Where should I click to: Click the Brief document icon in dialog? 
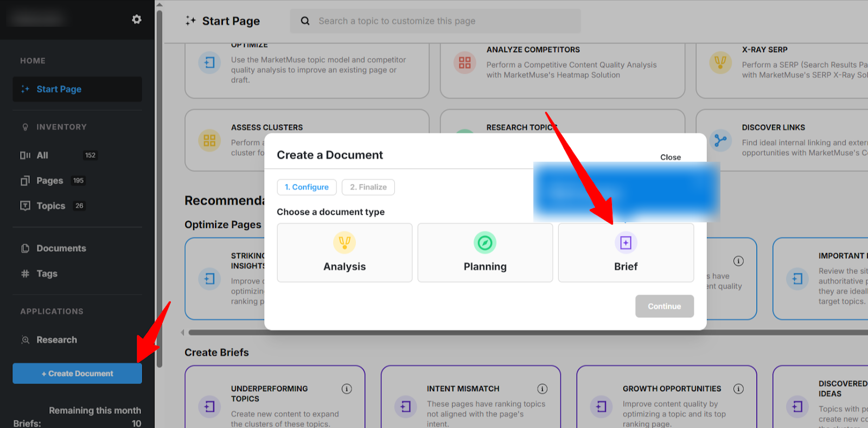click(626, 242)
